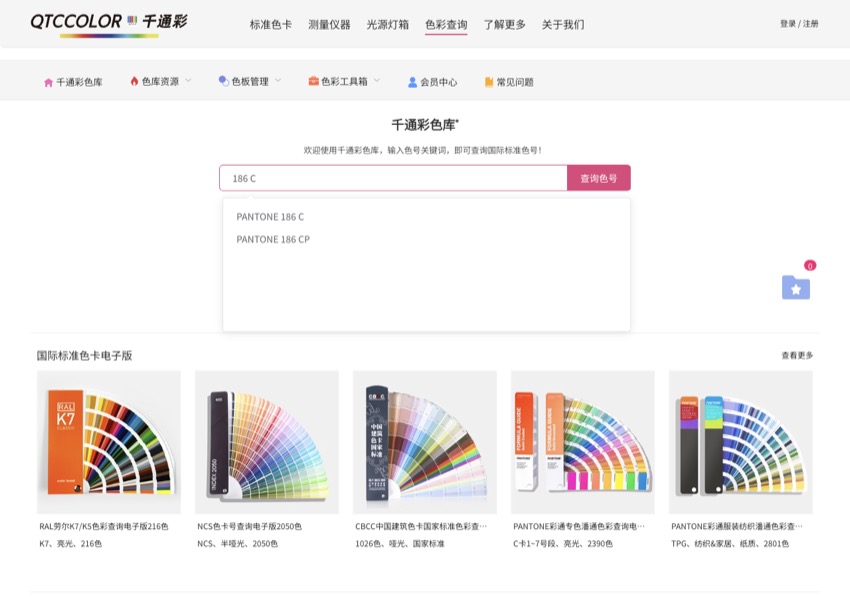The height and width of the screenshot is (597, 850).
Task: Open the 光源灯箱 menu
Action: pyautogui.click(x=388, y=24)
